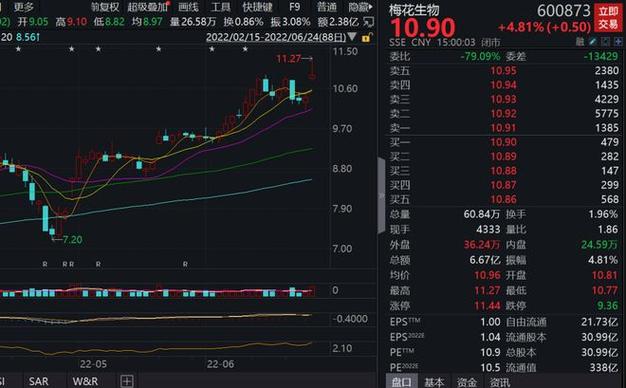Click the 22-05 date label on time axis
626x388 pixels.
click(93, 364)
